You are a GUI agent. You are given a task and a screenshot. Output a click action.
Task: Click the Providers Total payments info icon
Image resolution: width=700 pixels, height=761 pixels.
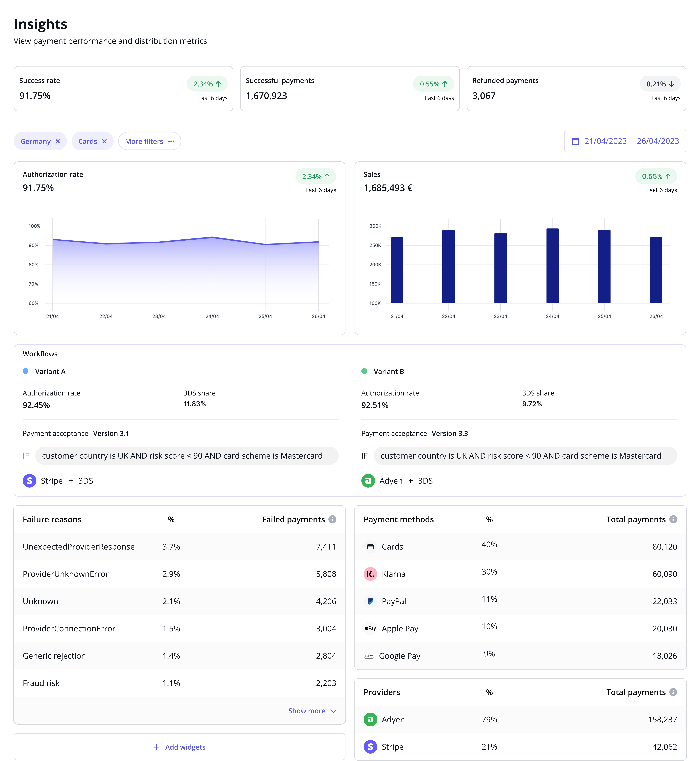click(x=673, y=692)
